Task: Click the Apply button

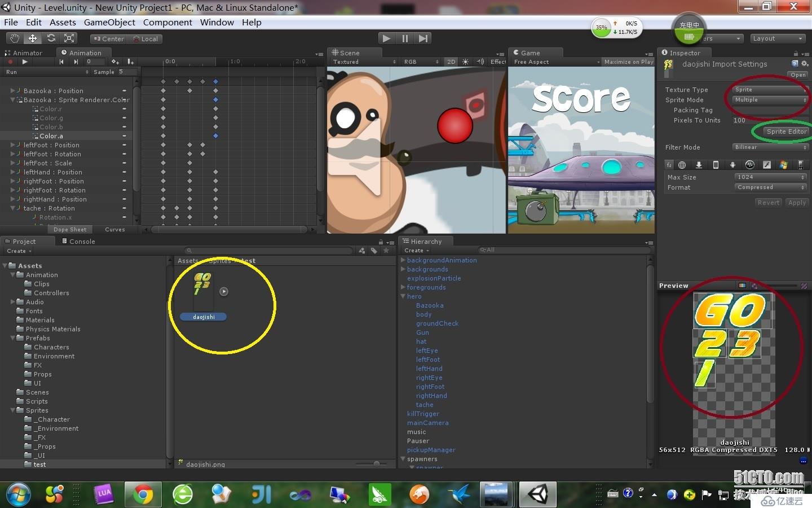Action: click(797, 203)
